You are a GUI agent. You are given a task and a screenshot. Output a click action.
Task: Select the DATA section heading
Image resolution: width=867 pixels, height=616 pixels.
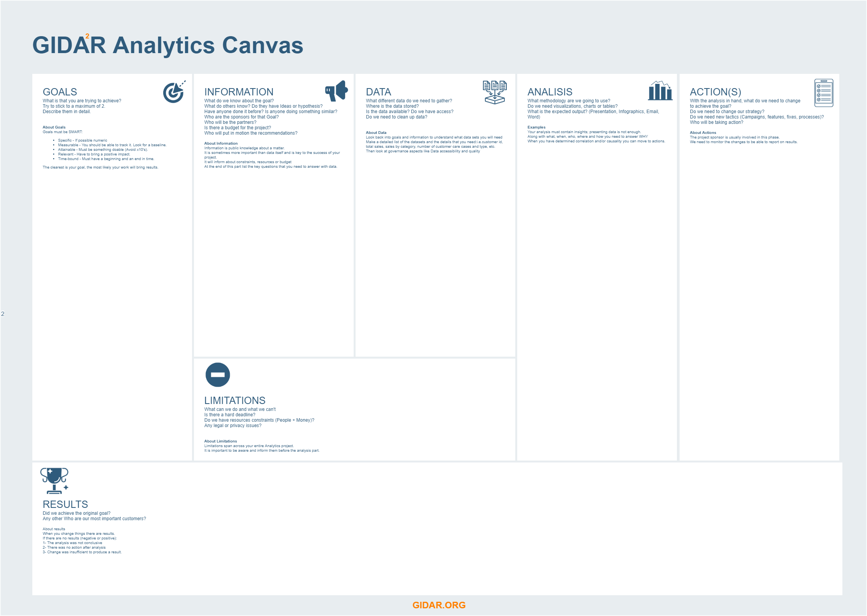(x=378, y=92)
